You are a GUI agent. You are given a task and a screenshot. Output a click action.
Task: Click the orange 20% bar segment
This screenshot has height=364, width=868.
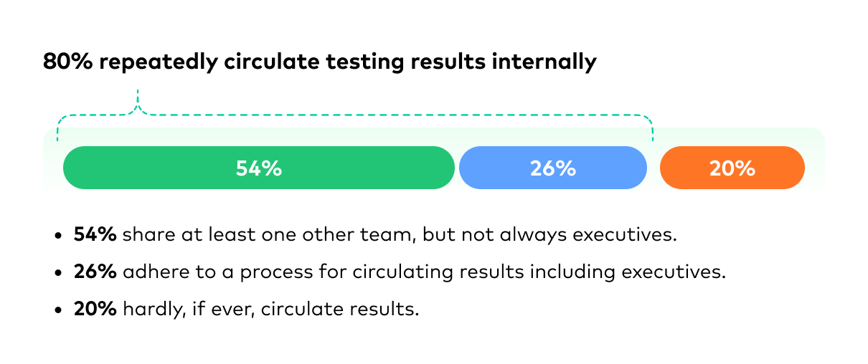732,168
